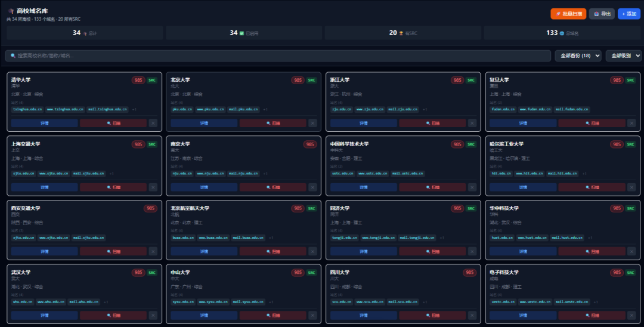Click the www.tongji.edu.cn domain chip
The width and height of the screenshot is (644, 327).
click(379, 237)
